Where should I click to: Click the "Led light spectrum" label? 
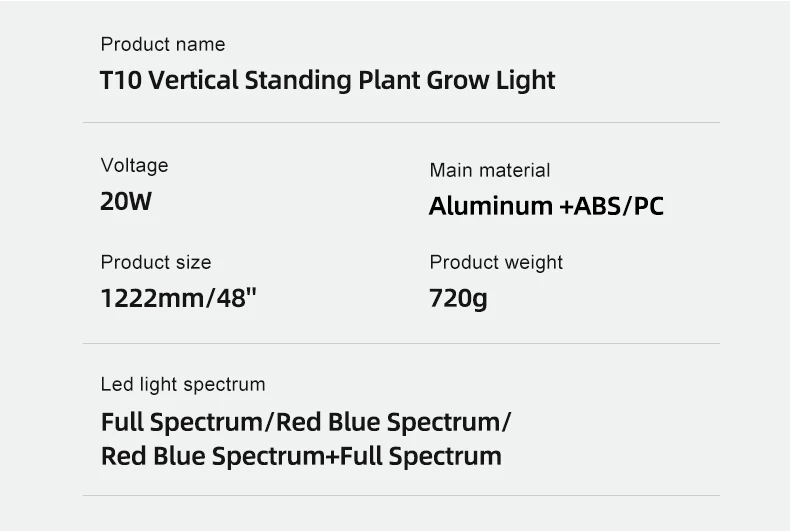pos(183,385)
